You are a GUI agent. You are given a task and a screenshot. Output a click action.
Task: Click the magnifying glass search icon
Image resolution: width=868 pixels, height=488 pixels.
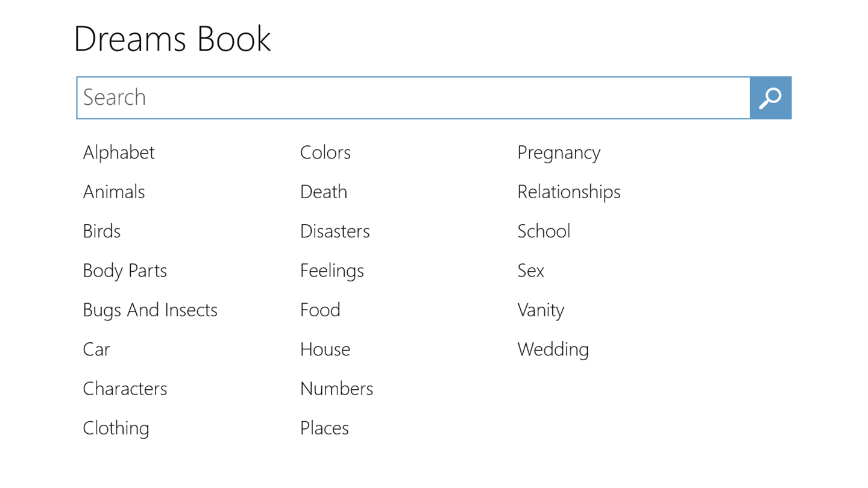click(770, 98)
